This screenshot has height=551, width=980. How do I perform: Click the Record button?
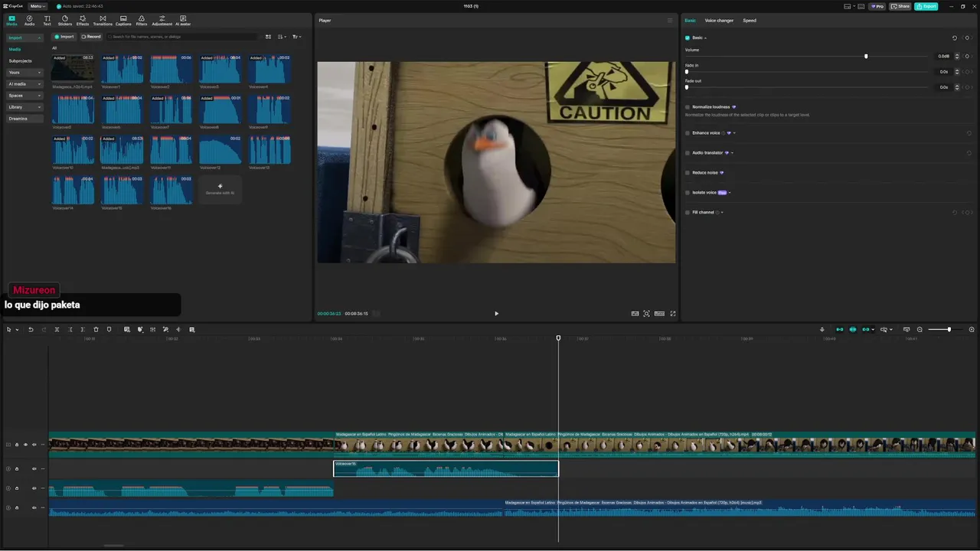[x=91, y=37]
